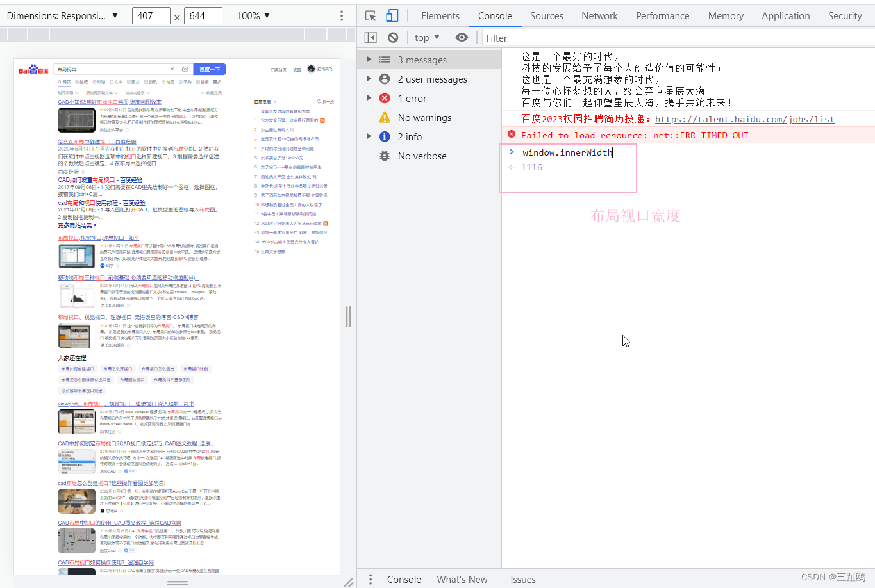Open live expression via the eye icon
This screenshot has width=875, height=588.
tap(462, 38)
